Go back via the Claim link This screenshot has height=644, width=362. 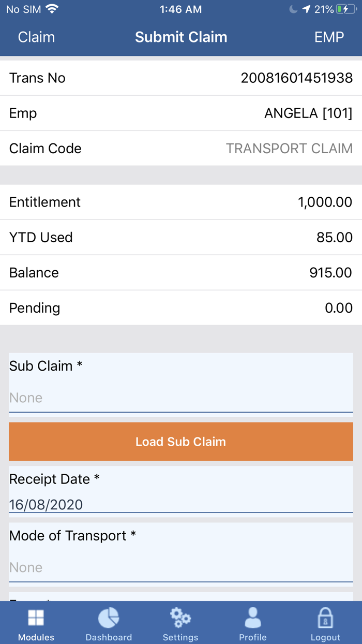36,37
